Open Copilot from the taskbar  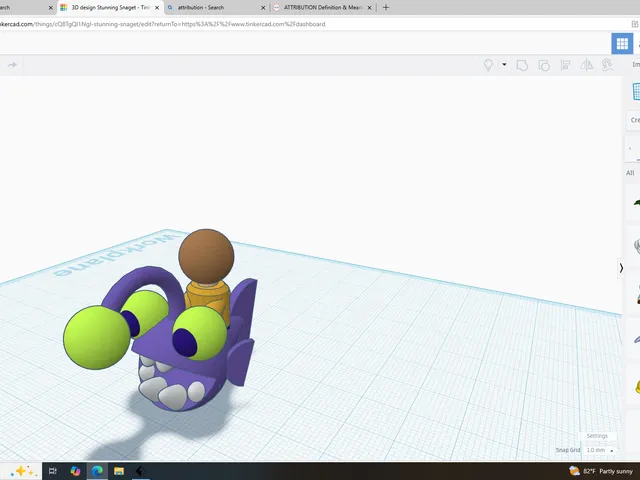[75, 471]
